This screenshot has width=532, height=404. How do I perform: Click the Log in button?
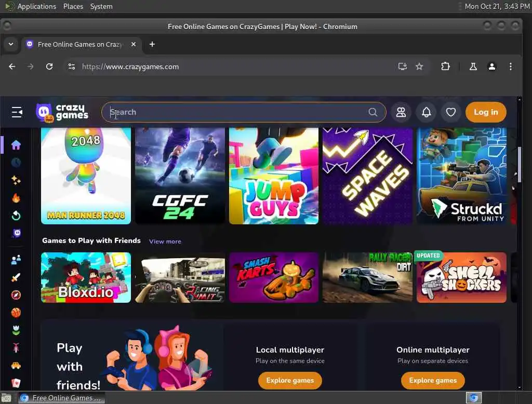click(x=486, y=112)
